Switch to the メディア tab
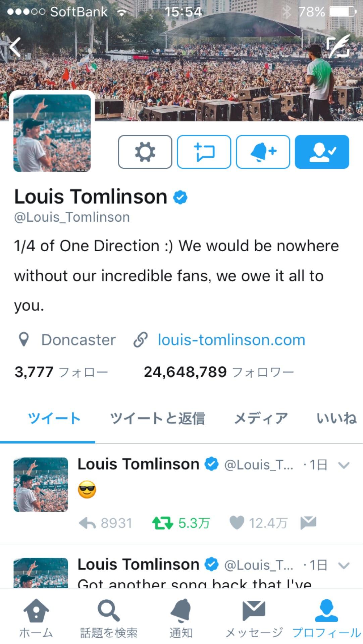 coord(261,419)
